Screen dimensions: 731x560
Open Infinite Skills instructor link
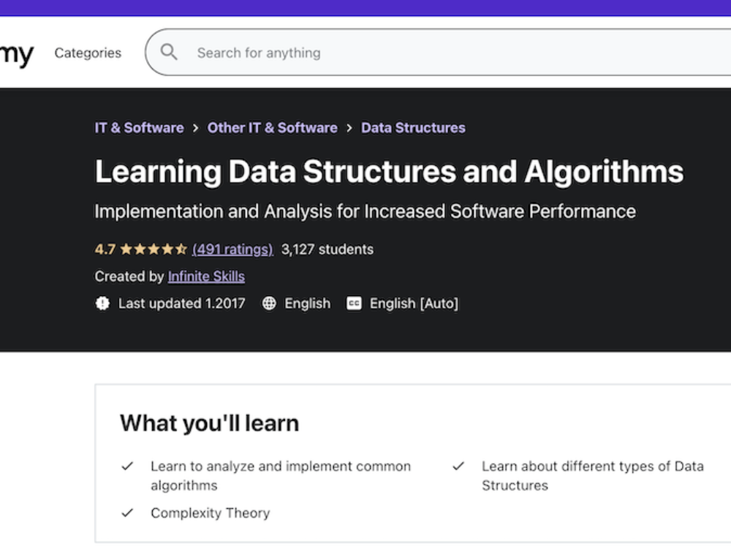pos(206,276)
